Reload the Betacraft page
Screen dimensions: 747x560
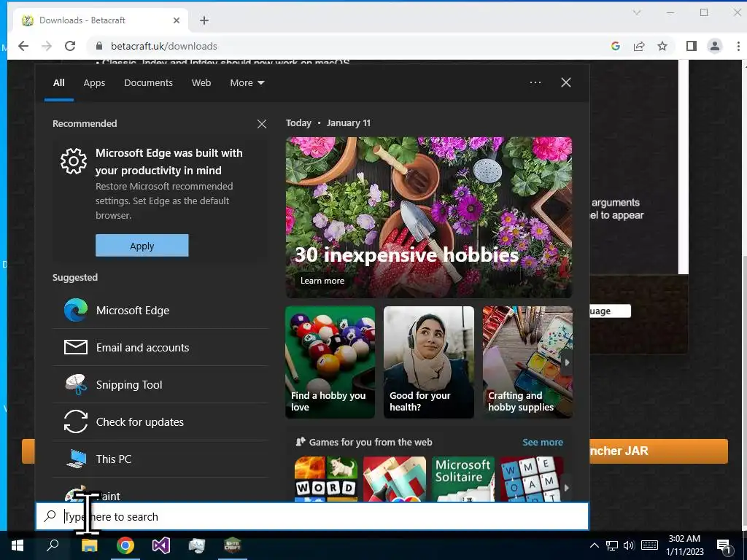click(70, 46)
